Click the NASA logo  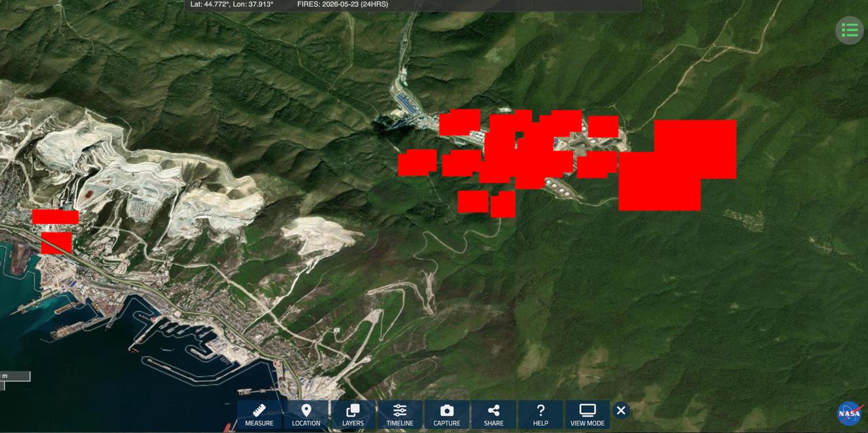click(x=849, y=413)
